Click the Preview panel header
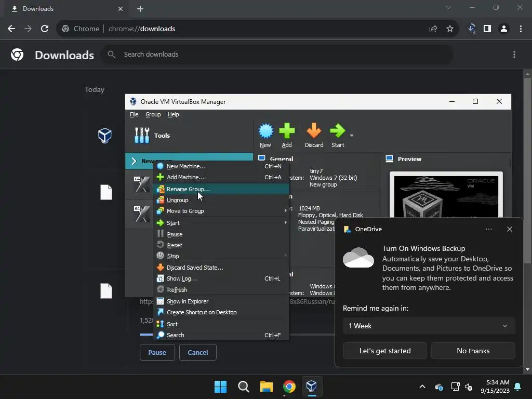The width and height of the screenshot is (532, 399). [x=409, y=159]
